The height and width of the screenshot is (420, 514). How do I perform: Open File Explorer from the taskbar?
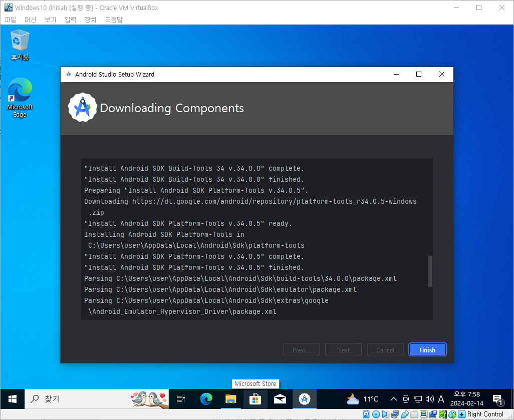(231, 398)
